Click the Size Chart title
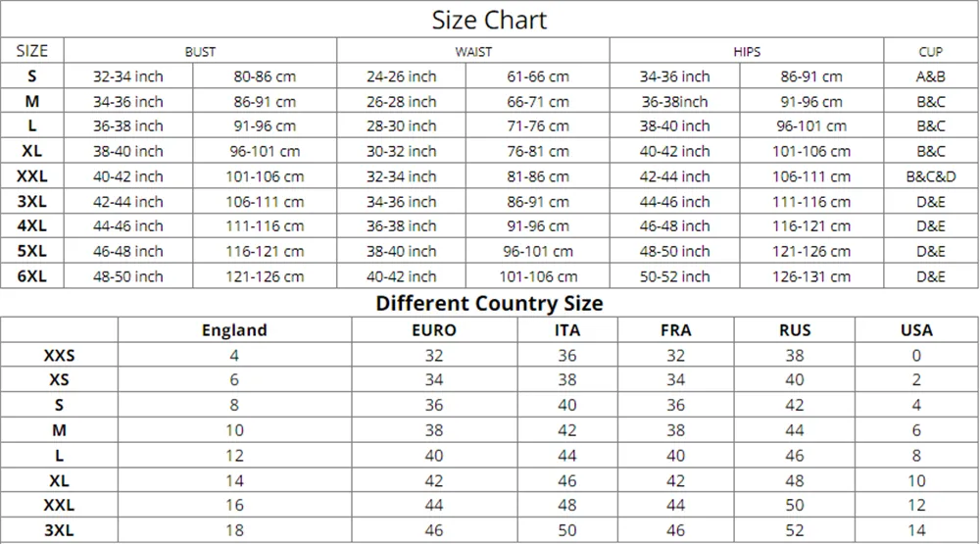The height and width of the screenshot is (544, 980). tap(489, 20)
